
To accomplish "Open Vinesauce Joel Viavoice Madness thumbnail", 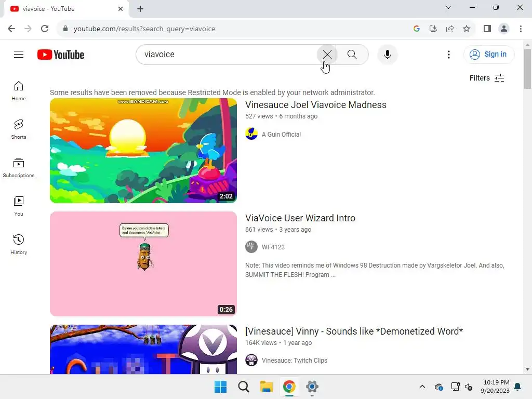I will (143, 151).
